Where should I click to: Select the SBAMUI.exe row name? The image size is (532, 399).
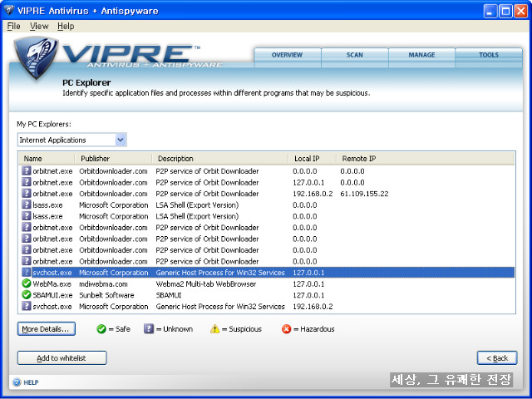pos(52,295)
